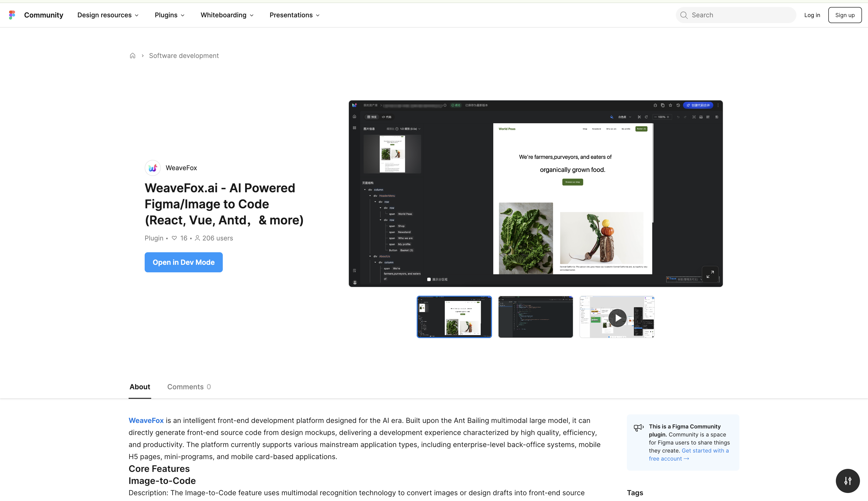This screenshot has width=868, height=501.
Task: Follow the Get started free account link
Action: tap(689, 455)
